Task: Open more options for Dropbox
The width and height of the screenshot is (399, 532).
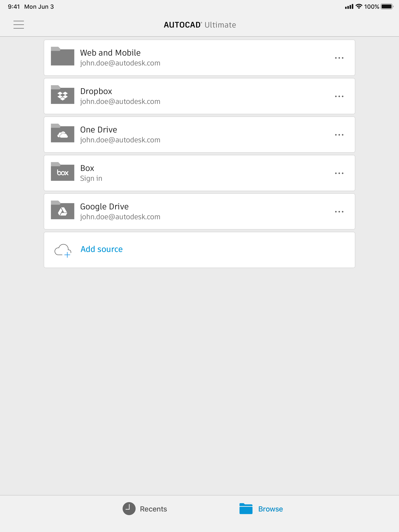Action: [x=339, y=97]
